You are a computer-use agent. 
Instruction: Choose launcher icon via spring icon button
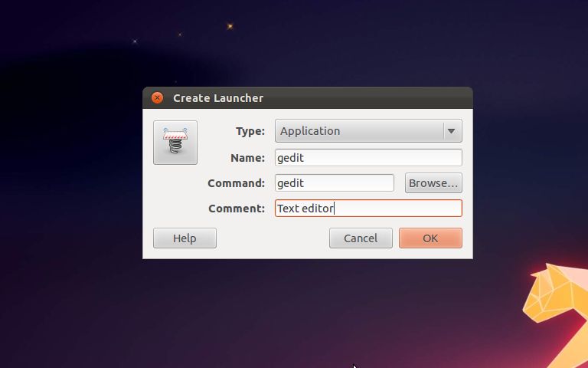click(x=175, y=143)
